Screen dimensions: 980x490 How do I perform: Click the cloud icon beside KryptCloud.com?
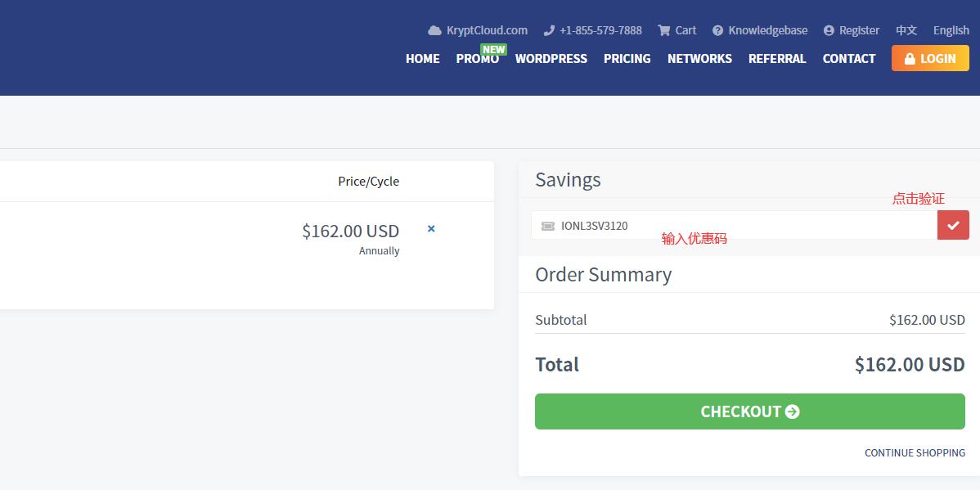(434, 30)
